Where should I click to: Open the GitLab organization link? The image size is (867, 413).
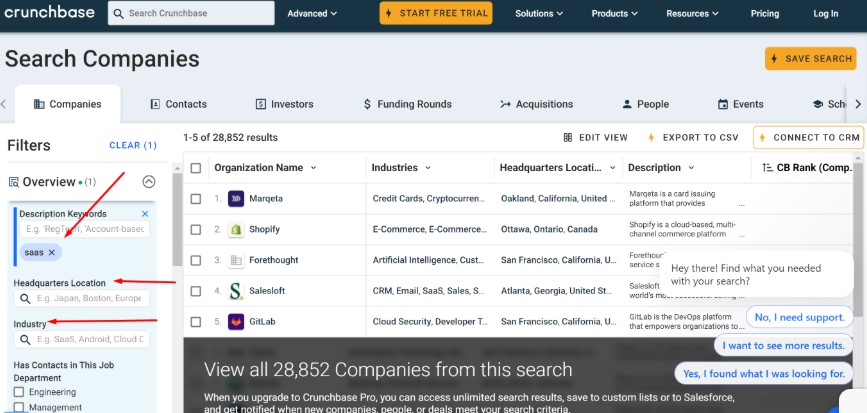click(x=262, y=322)
